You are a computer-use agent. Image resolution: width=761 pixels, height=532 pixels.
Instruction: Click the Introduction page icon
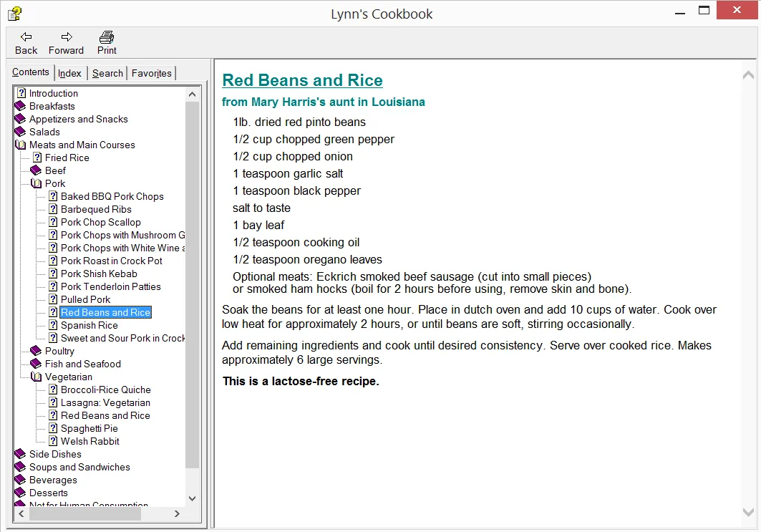coord(21,92)
